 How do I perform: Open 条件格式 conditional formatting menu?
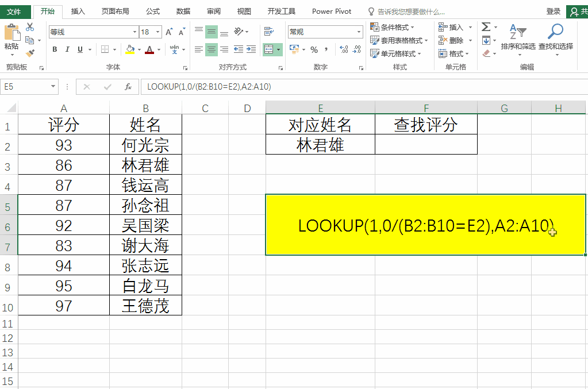pyautogui.click(x=392, y=27)
